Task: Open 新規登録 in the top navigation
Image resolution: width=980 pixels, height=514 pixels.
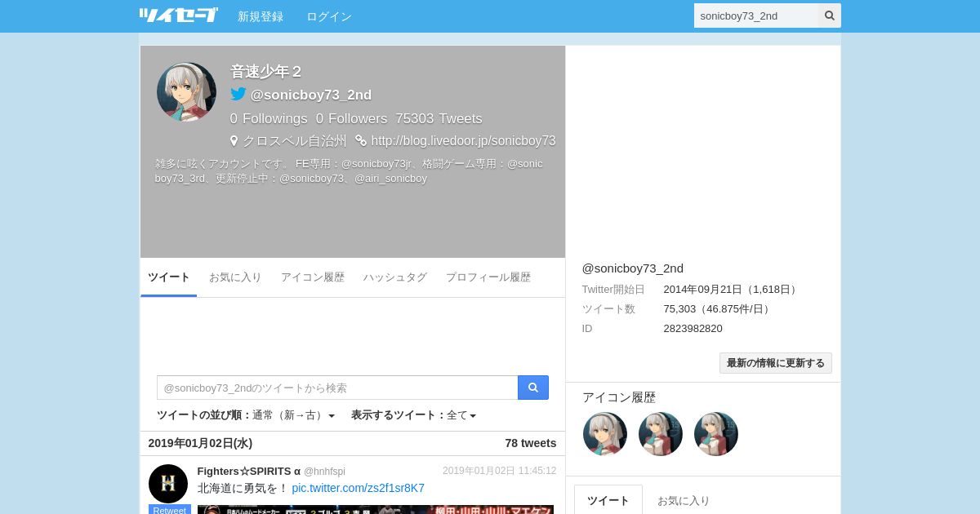Action: click(x=261, y=16)
